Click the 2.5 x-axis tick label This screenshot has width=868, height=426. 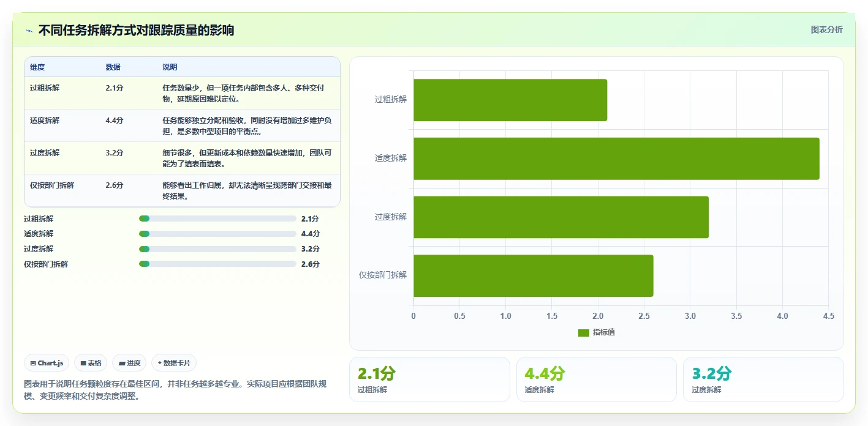[x=644, y=316]
